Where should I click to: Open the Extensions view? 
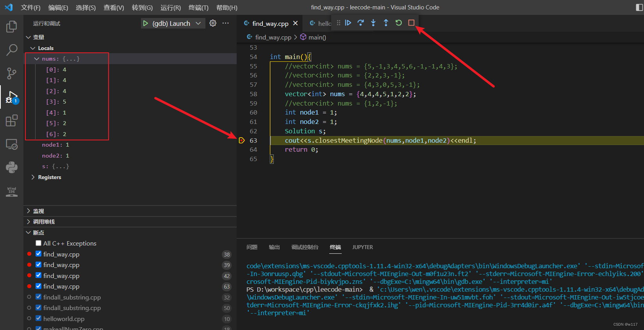point(12,120)
